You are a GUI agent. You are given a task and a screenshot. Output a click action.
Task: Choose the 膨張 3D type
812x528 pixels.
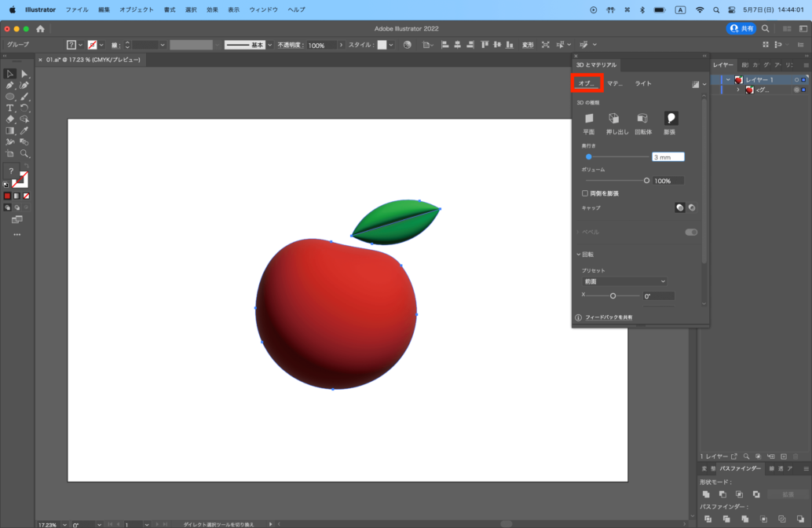(670, 123)
